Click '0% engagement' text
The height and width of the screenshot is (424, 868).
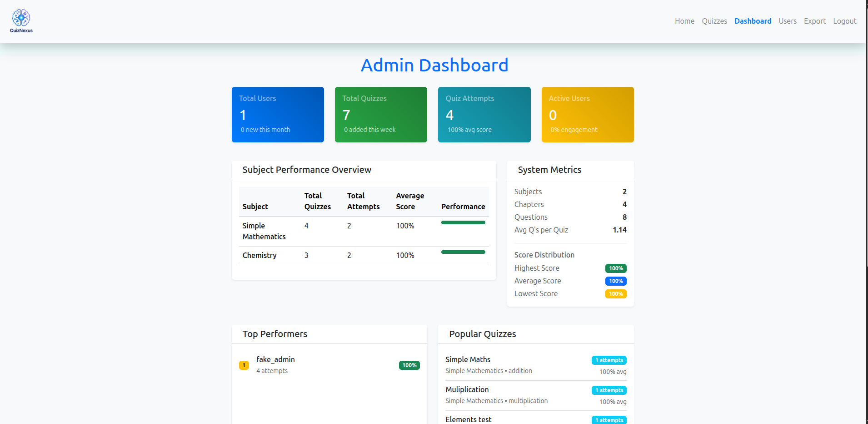tap(574, 130)
